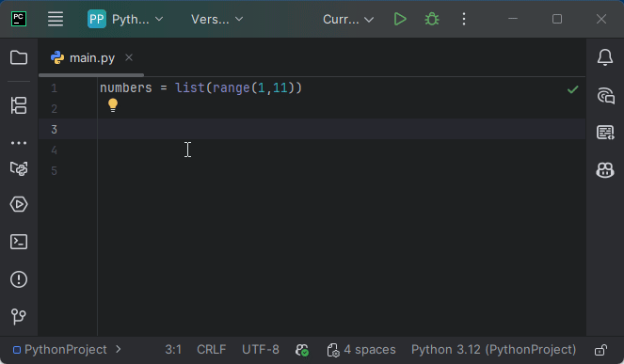Viewport: 624px width, 364px height.
Task: Place the cursor on empty line 4
Action: coord(342,150)
